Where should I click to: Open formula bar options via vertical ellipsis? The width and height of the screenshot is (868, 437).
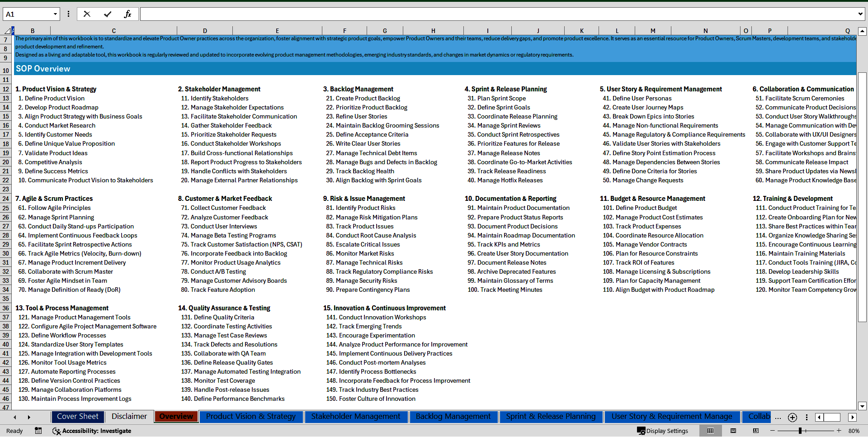(68, 14)
